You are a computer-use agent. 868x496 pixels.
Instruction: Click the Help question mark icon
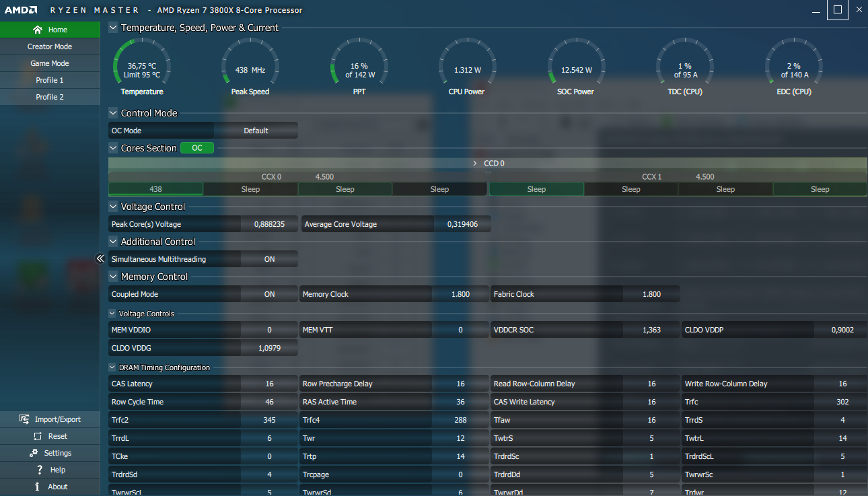pos(40,470)
